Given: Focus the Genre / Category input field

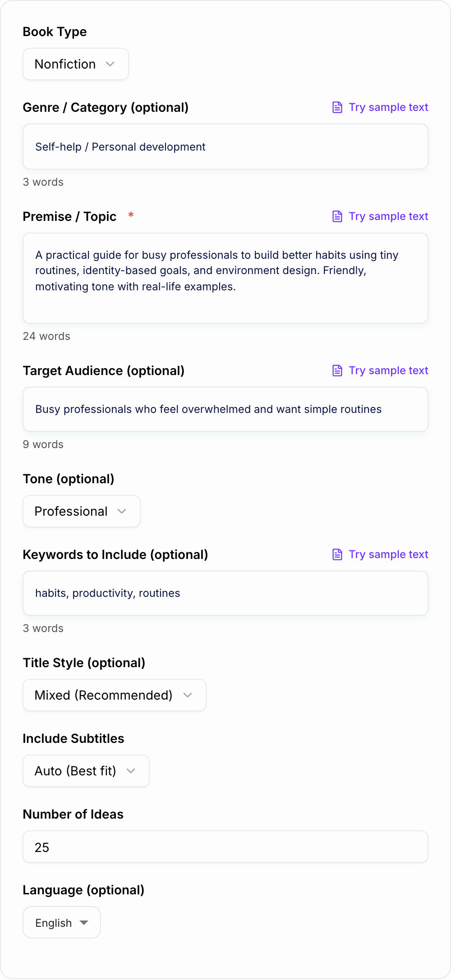Looking at the screenshot, I should (225, 147).
